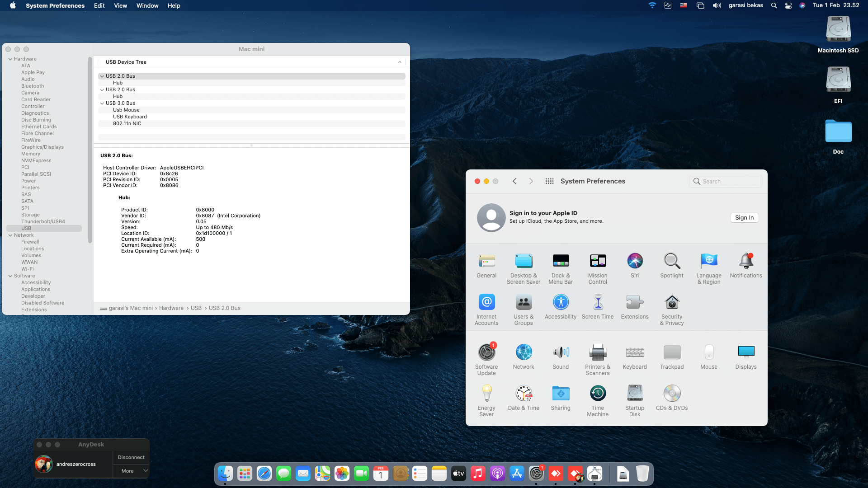Open Siri from the menu bar
This screenshot has width=868, height=488.
(802, 5)
